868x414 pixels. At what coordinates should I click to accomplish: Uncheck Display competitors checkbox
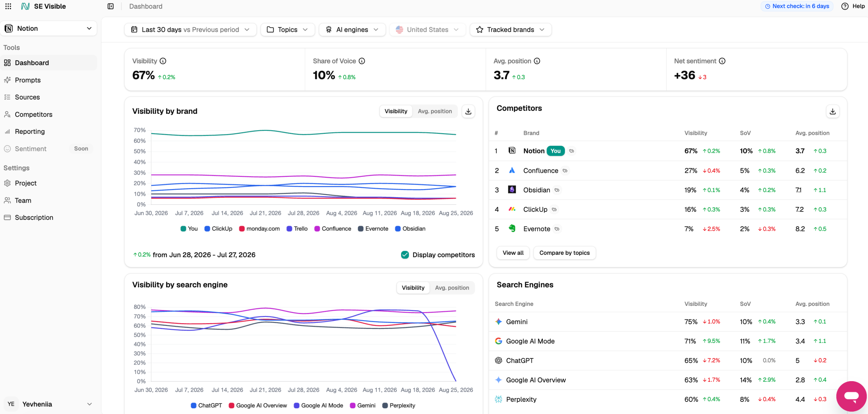(405, 255)
